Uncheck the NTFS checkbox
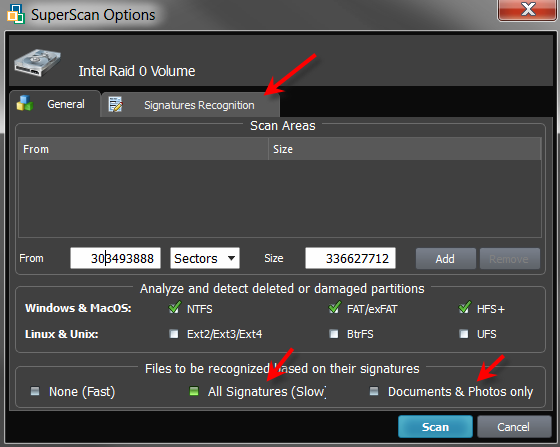Viewport: 560px width, 447px height. [x=174, y=307]
